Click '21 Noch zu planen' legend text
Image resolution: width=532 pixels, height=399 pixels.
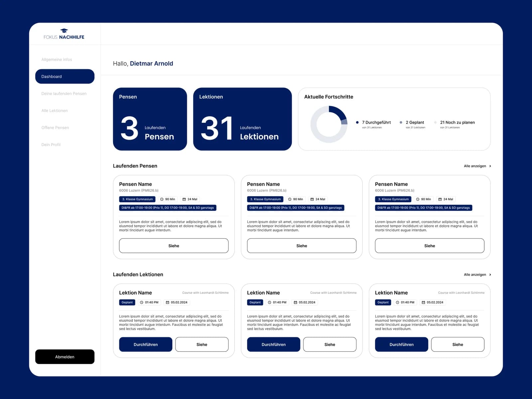[458, 122]
